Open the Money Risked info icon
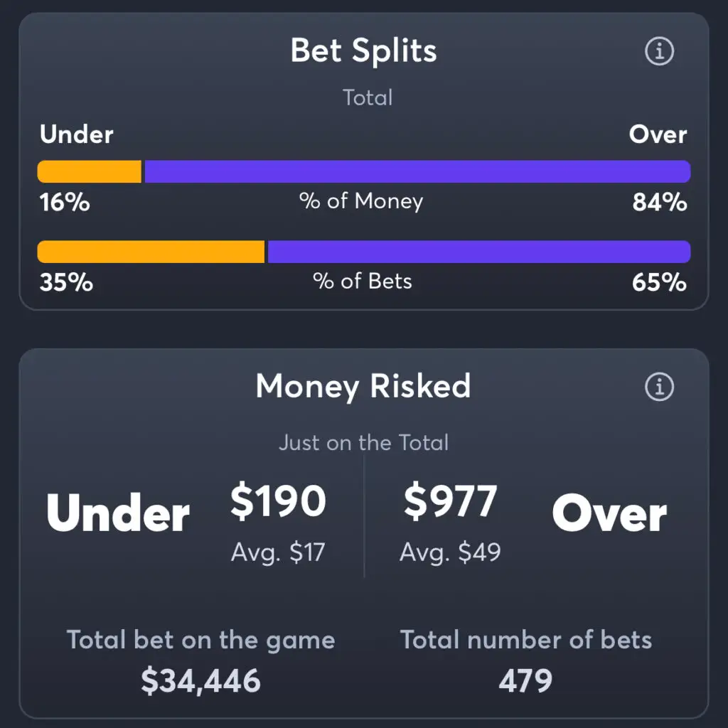This screenshot has height=728, width=728. tap(659, 386)
